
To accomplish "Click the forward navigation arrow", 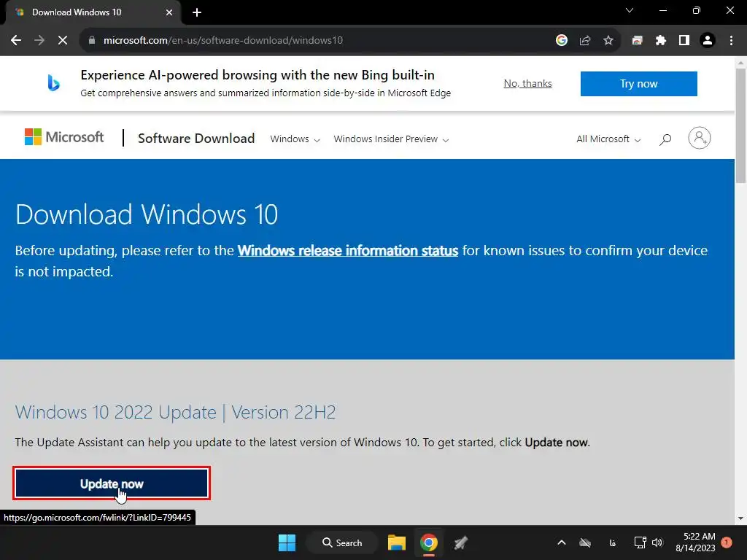I will 39,41.
